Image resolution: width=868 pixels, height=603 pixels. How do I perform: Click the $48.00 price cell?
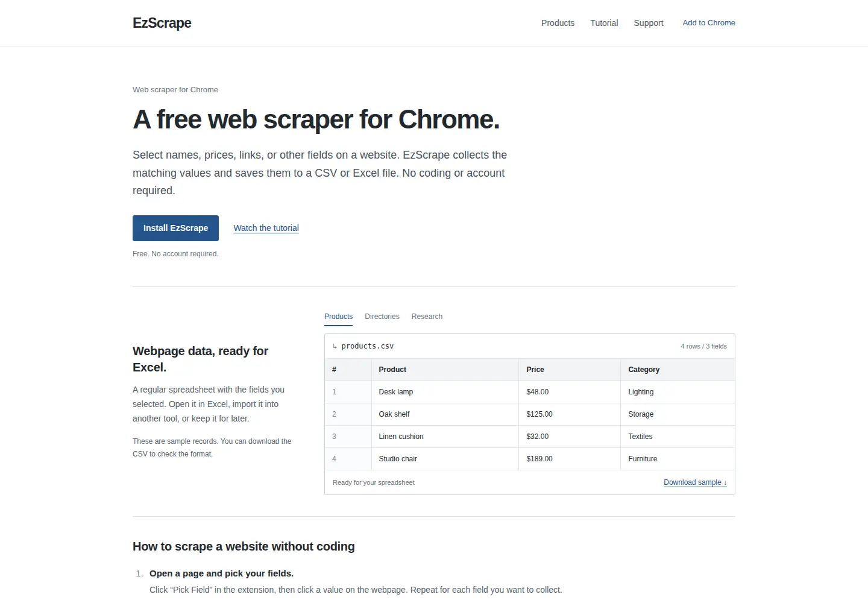tap(570, 392)
